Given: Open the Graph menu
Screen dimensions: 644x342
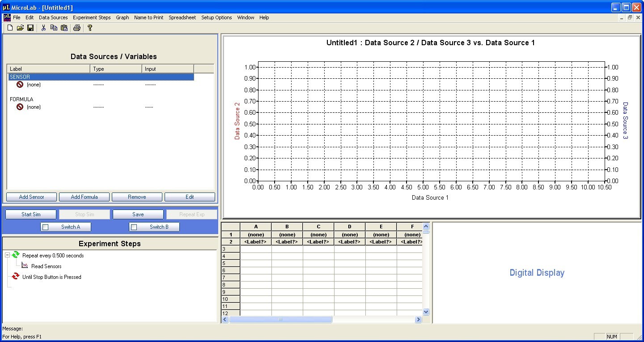Looking at the screenshot, I should pyautogui.click(x=123, y=17).
